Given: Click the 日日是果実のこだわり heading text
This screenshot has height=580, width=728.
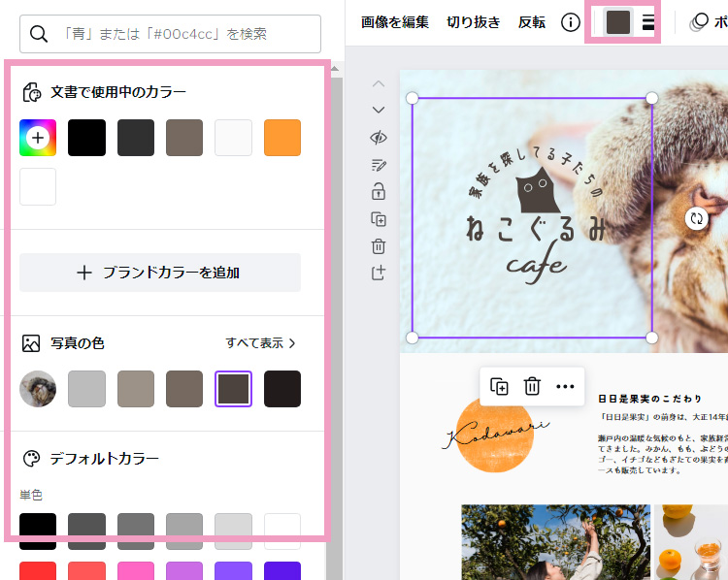Looking at the screenshot, I should (x=650, y=399).
